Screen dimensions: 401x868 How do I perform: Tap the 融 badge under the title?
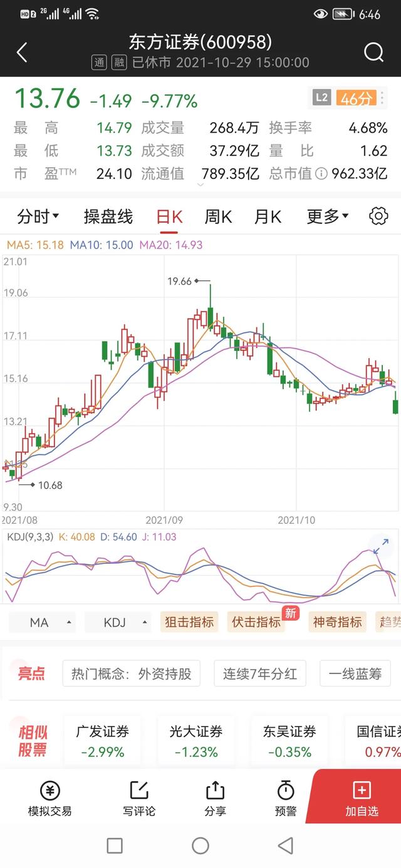(x=118, y=62)
